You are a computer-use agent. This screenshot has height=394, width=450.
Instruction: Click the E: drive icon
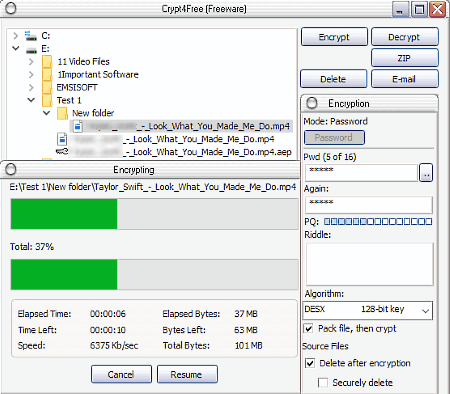point(31,50)
